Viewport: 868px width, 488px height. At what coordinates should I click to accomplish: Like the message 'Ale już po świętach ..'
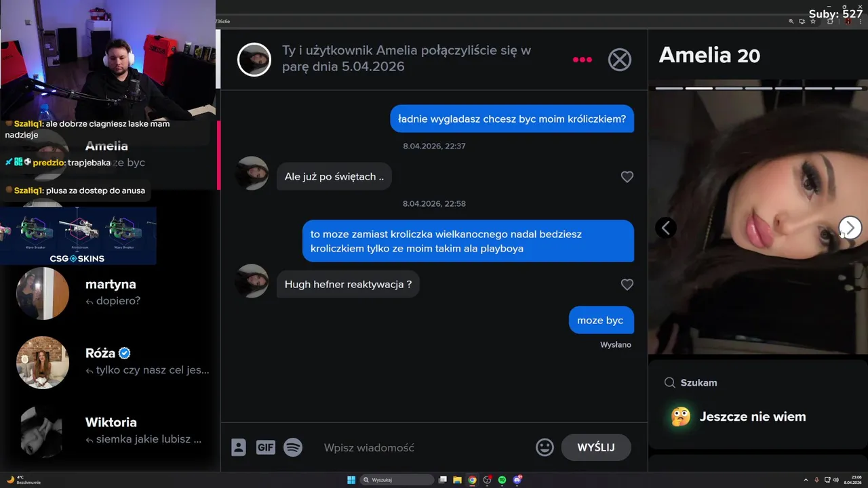click(627, 177)
